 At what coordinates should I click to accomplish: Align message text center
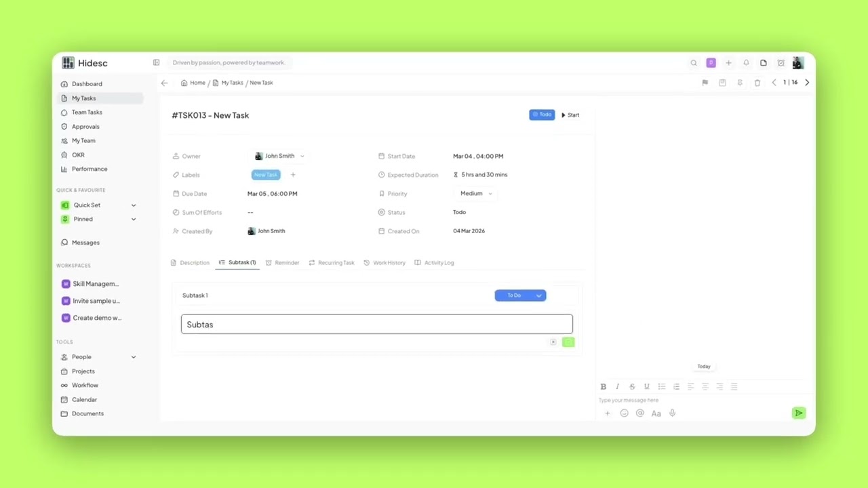click(x=705, y=386)
